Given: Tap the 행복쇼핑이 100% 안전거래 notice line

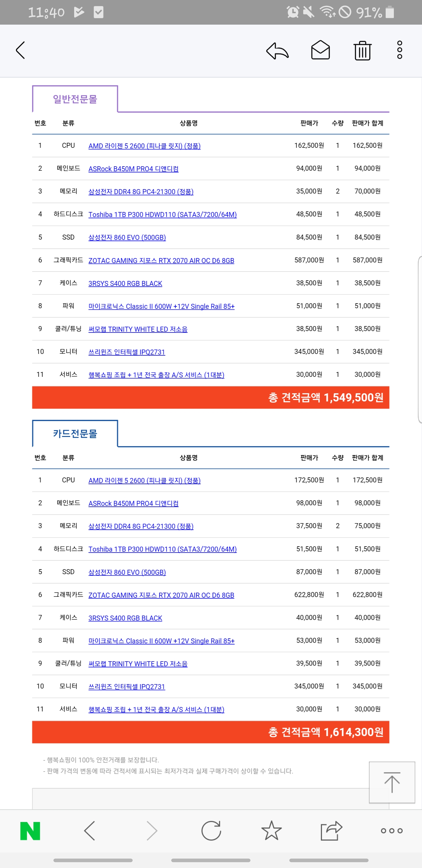Looking at the screenshot, I should (x=101, y=760).
